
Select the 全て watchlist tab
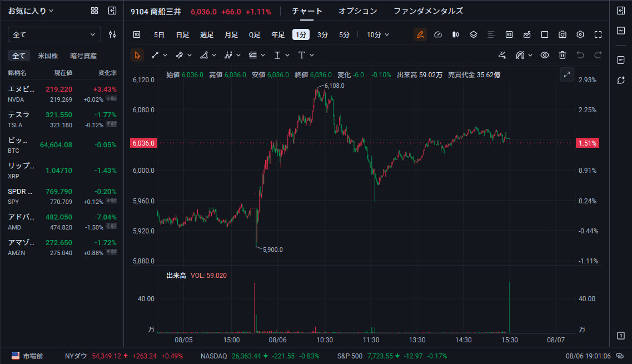[18, 56]
